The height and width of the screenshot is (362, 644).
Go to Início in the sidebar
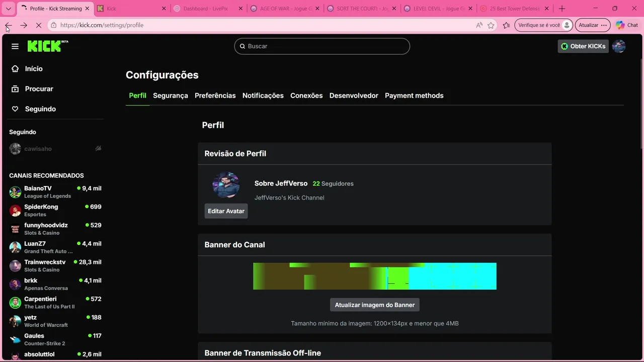coord(34,69)
